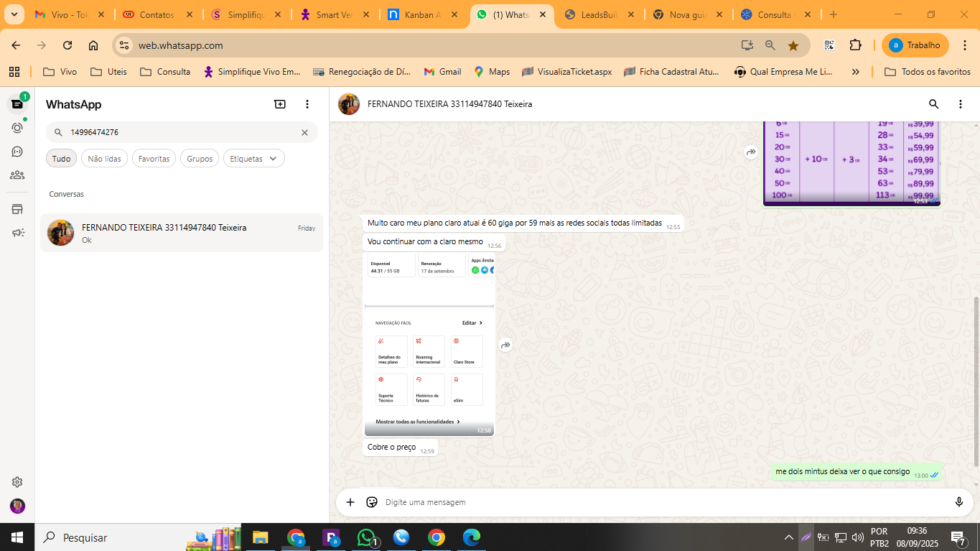
Task: Select the Grupos filter
Action: click(x=200, y=159)
